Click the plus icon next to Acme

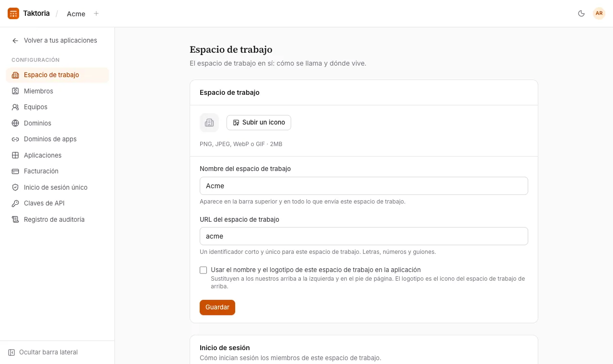pyautogui.click(x=96, y=13)
